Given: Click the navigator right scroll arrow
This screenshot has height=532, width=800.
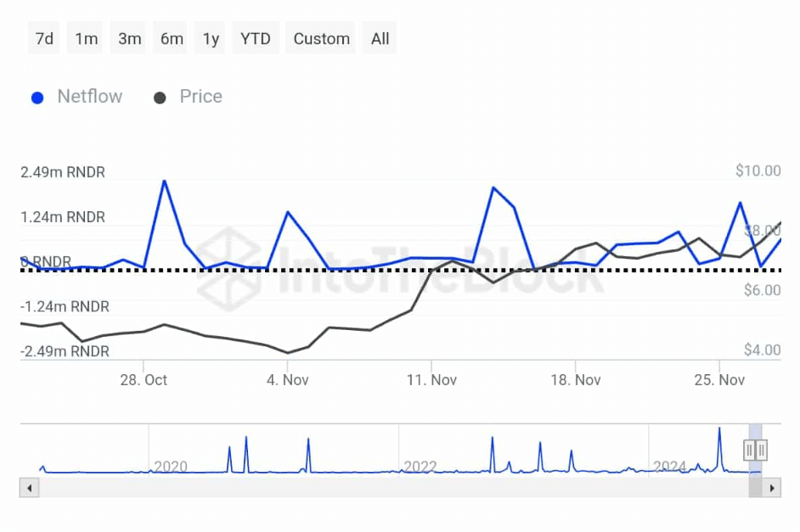Looking at the screenshot, I should click(x=771, y=488).
